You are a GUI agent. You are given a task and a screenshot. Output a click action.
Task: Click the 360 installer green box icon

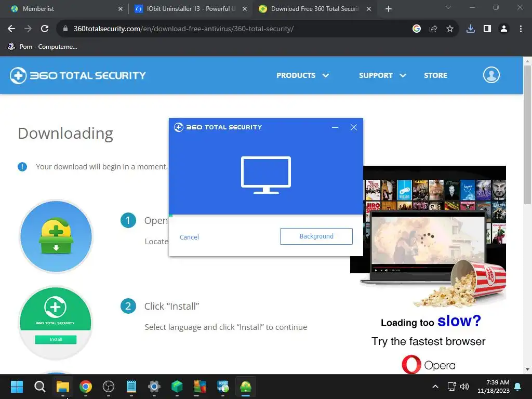point(56,236)
